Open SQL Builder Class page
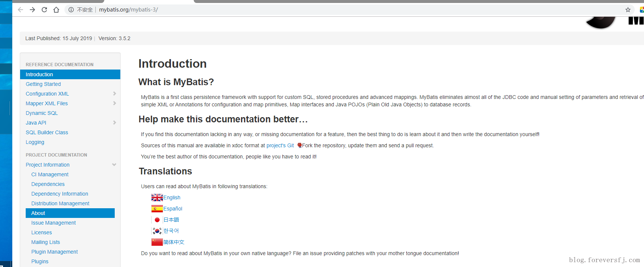This screenshot has height=267, width=644. 47,132
